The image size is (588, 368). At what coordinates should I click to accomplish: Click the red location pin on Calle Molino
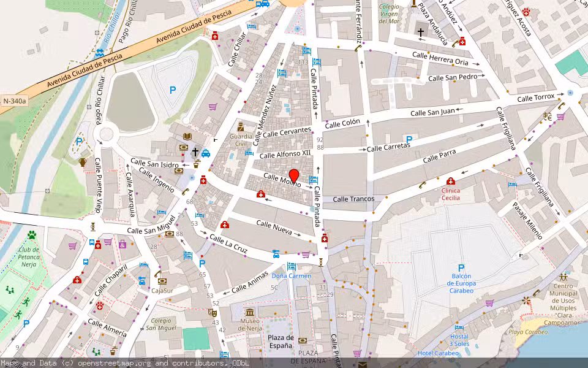294,176
